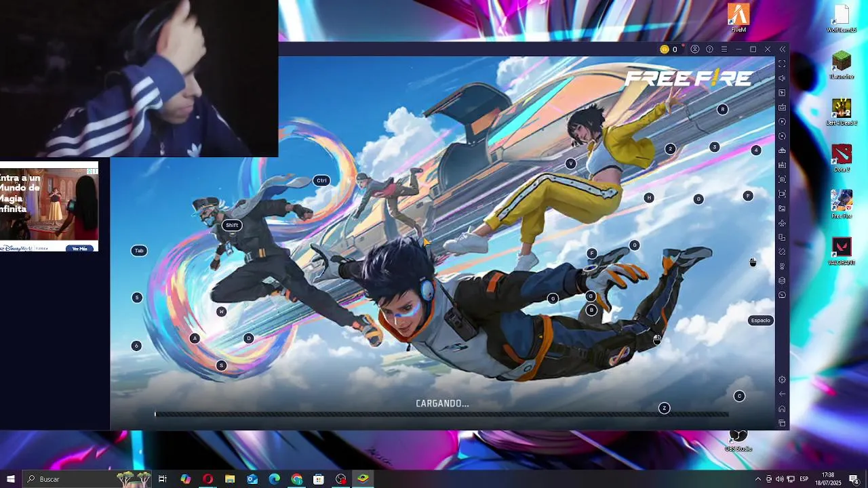Go to Android home via sidebar icon

[x=782, y=409]
